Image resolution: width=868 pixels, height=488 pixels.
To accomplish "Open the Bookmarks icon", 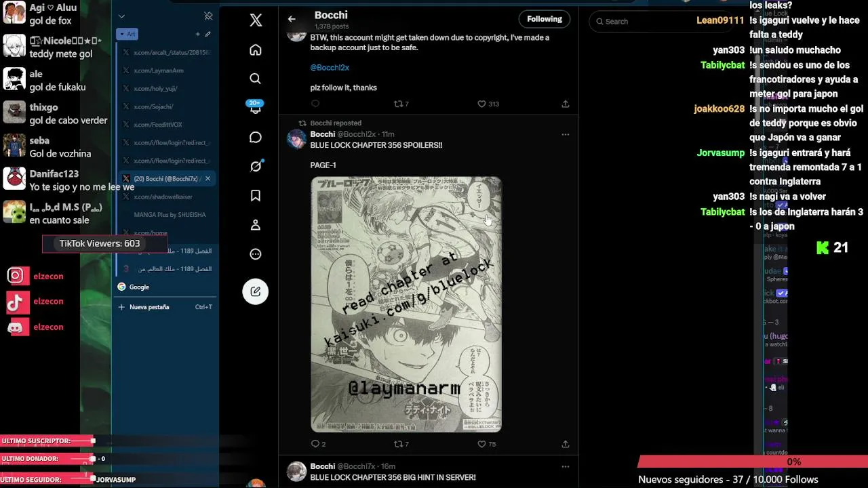I will tap(256, 196).
